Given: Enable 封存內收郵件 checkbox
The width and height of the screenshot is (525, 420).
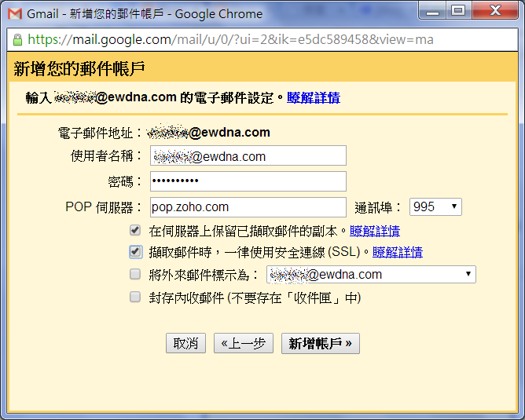Looking at the screenshot, I should pyautogui.click(x=135, y=297).
